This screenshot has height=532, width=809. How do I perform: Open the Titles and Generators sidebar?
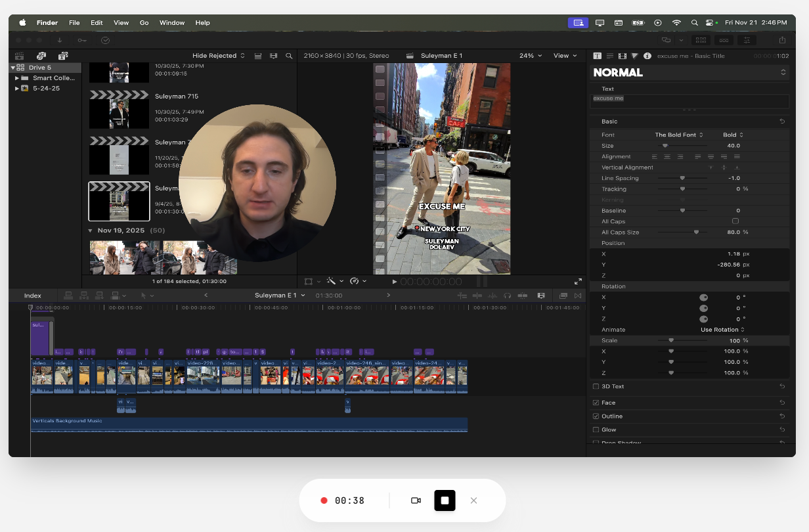[63, 56]
